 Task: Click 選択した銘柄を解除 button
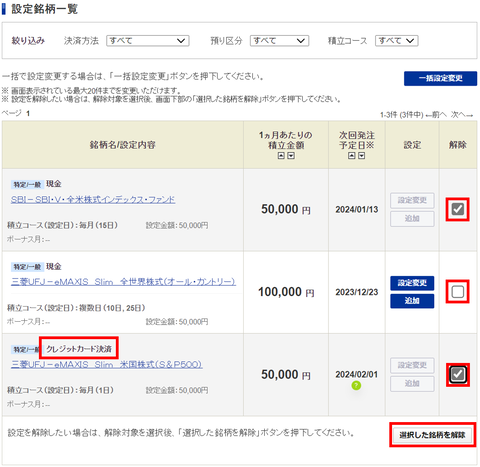(x=432, y=435)
